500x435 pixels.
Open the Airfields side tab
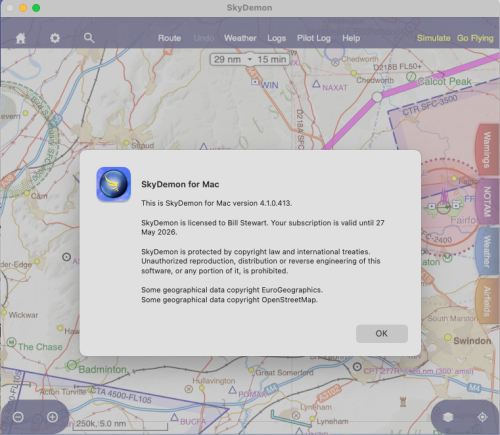pyautogui.click(x=487, y=301)
